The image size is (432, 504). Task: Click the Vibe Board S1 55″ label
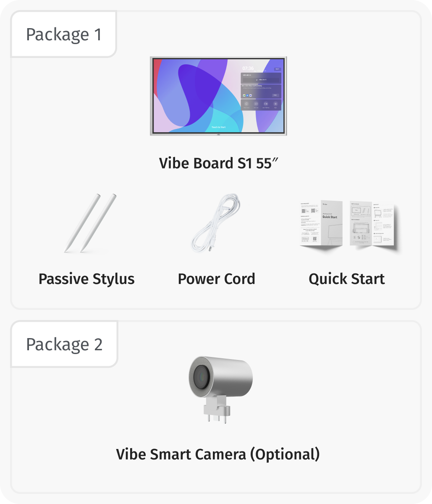(219, 163)
